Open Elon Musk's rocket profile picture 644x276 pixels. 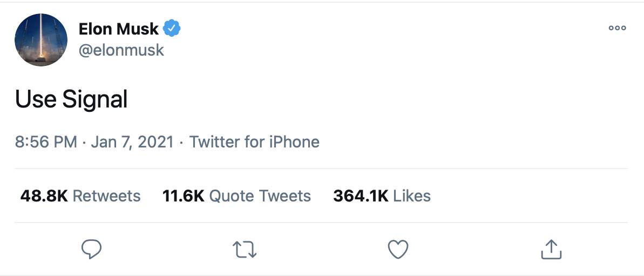coord(42,39)
